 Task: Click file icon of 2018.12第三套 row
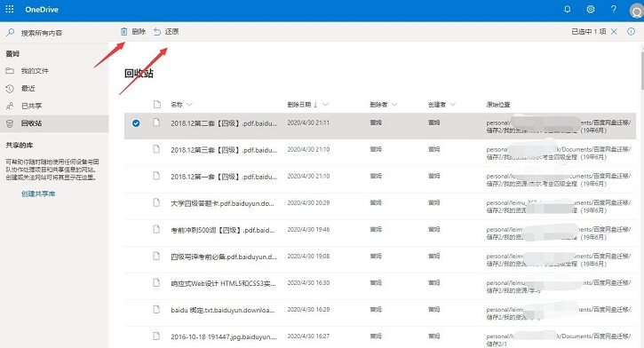pyautogui.click(x=156, y=149)
